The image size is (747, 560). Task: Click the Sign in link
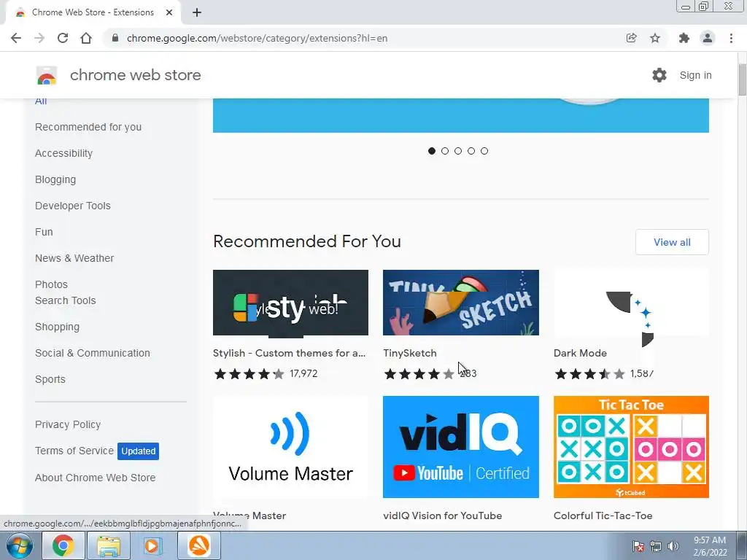coord(695,75)
